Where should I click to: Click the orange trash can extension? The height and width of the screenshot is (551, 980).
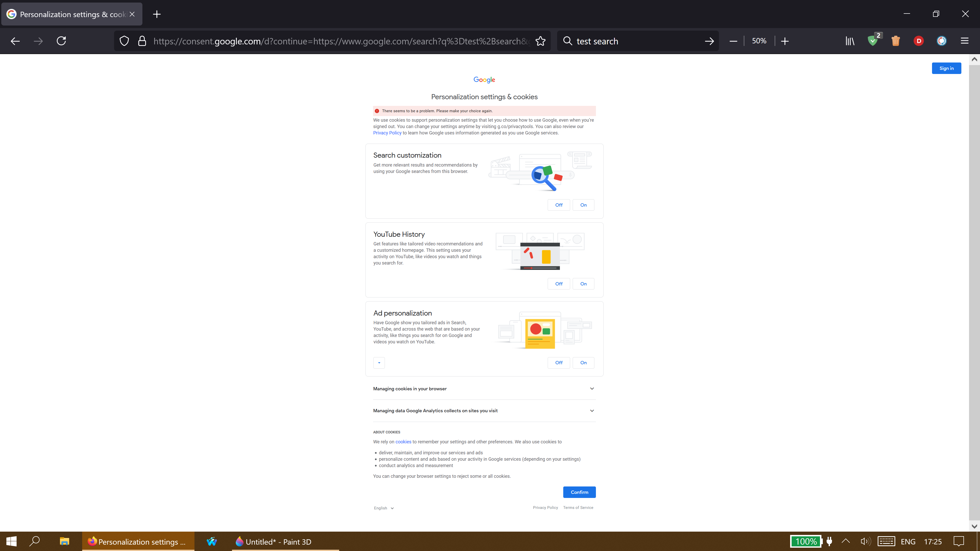(896, 41)
